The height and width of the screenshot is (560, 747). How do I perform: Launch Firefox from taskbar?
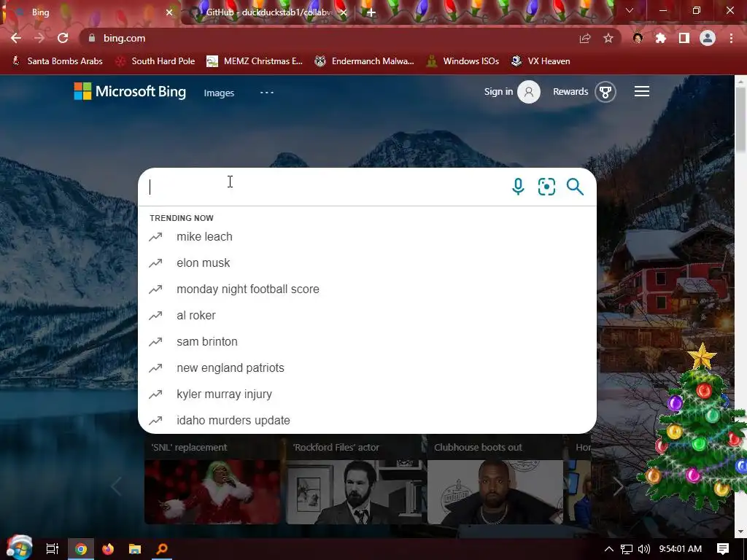(x=108, y=549)
